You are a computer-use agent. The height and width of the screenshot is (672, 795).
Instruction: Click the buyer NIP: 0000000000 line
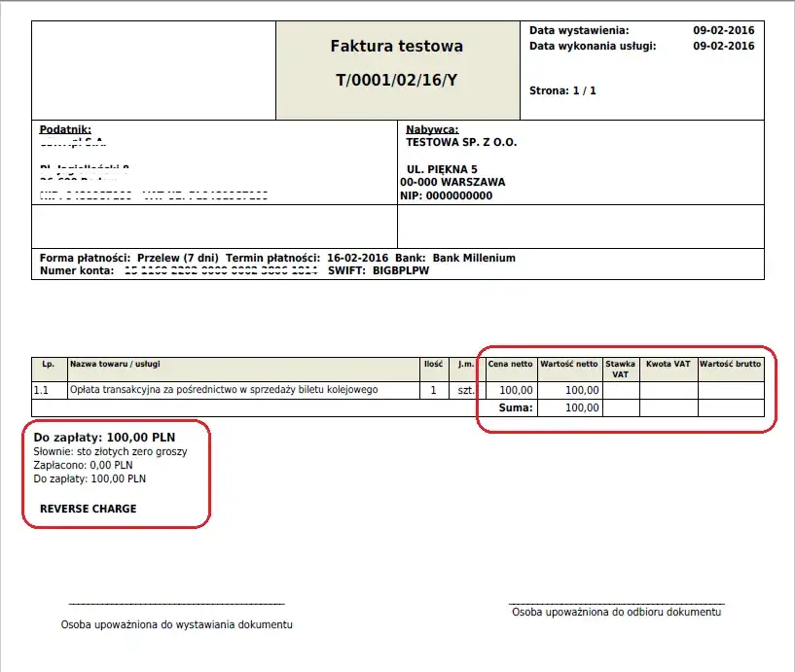(x=447, y=196)
